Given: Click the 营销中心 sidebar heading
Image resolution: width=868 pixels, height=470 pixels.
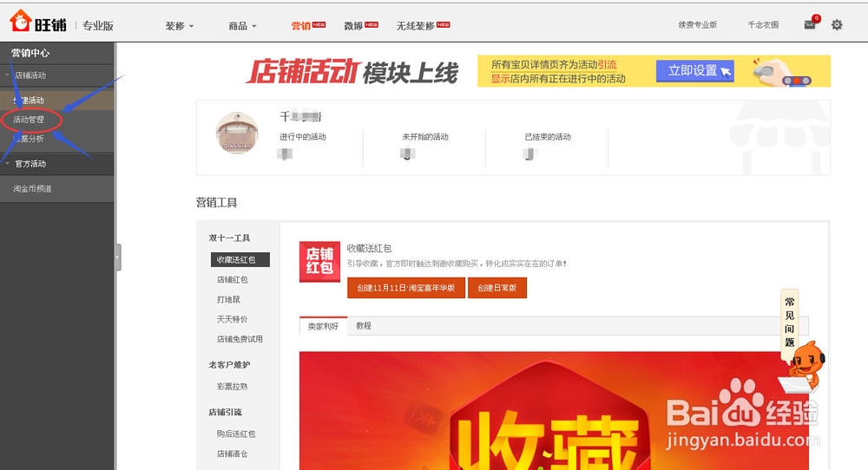Looking at the screenshot, I should coord(30,53).
